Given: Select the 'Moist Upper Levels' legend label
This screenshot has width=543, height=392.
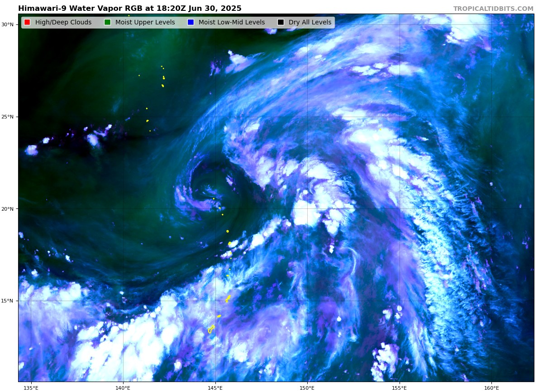Looking at the screenshot, I should [145, 22].
